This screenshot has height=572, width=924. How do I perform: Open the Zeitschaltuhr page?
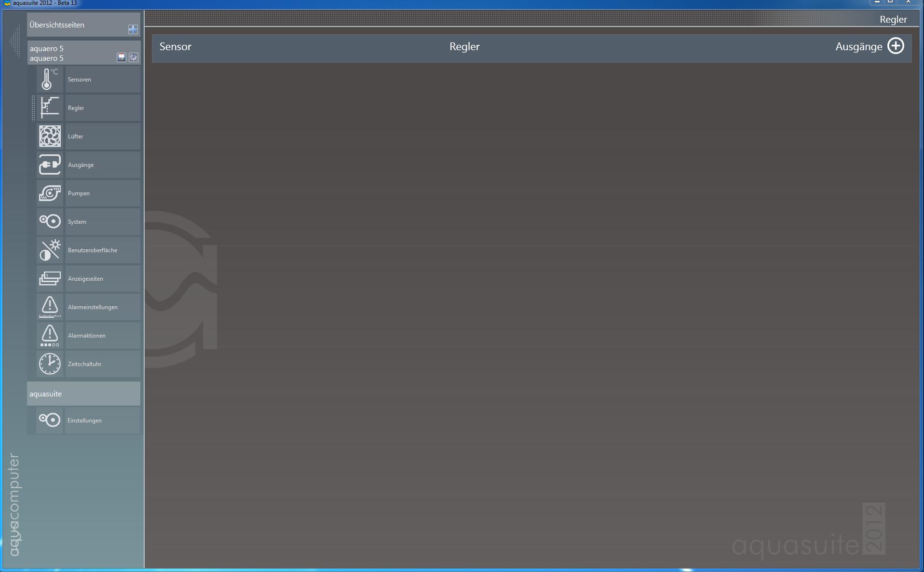pos(102,364)
